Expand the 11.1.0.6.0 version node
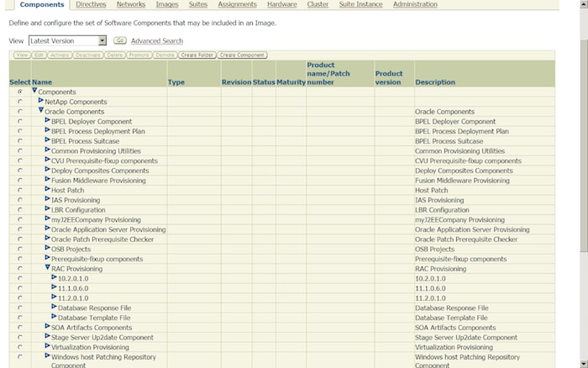 pyautogui.click(x=54, y=287)
